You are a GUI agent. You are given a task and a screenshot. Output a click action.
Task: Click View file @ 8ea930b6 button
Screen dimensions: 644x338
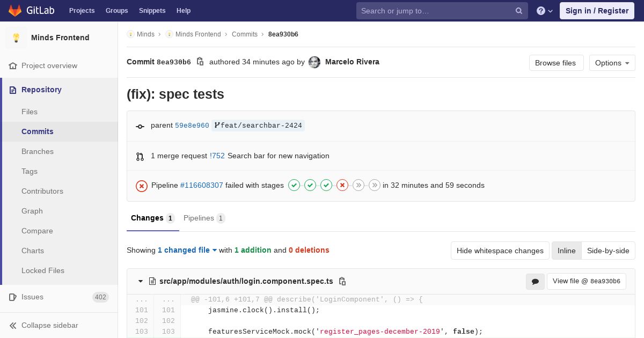(587, 281)
